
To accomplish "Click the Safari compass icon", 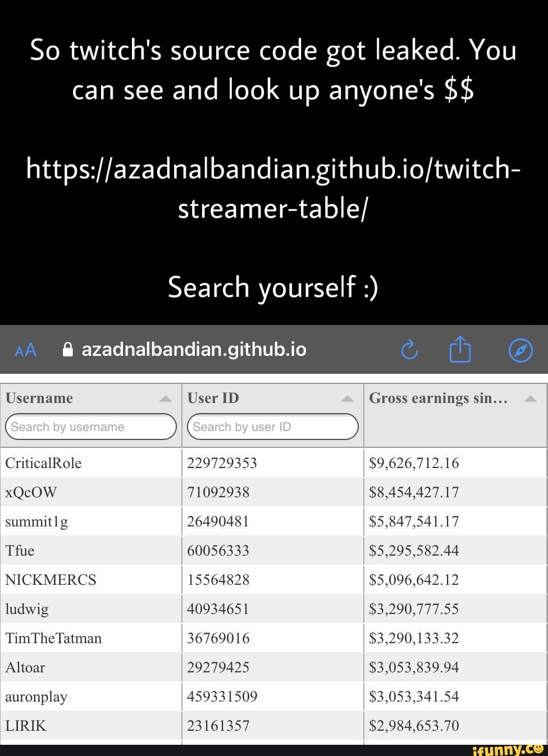I will (x=520, y=349).
